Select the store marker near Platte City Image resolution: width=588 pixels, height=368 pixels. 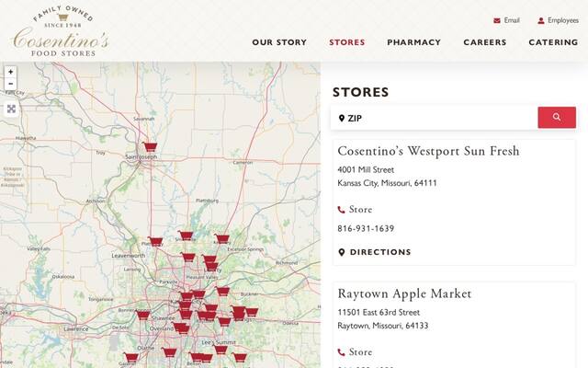(155, 241)
